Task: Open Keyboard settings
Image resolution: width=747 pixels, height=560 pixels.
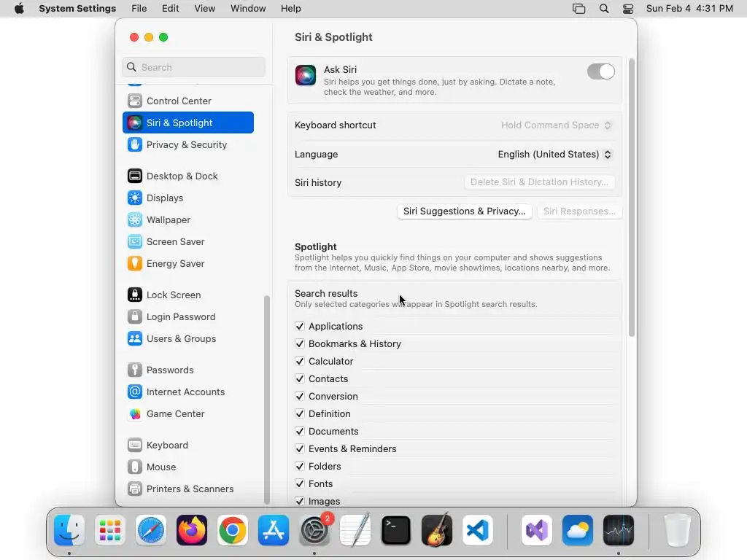Action: [x=187, y=446]
